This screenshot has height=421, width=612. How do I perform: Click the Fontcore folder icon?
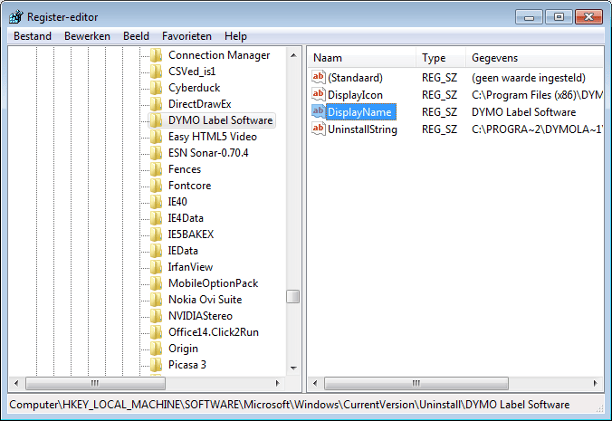pos(156,185)
